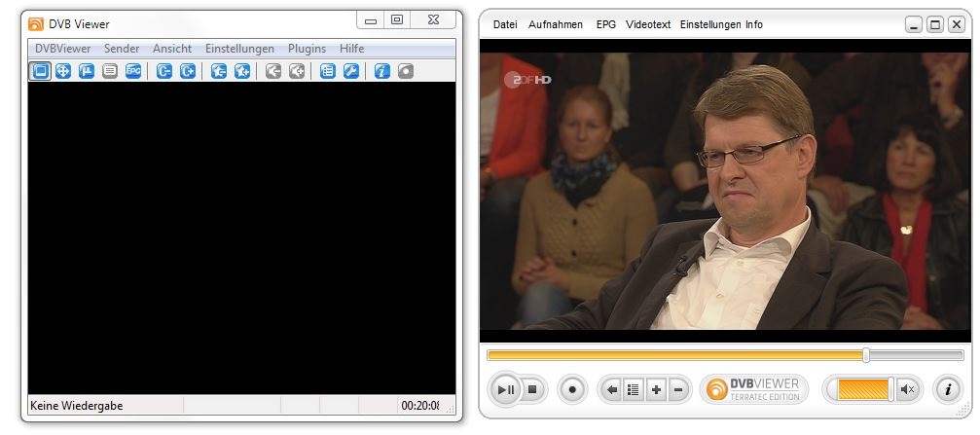The height and width of the screenshot is (435, 980).
Task: Start recording with the round record button
Action: (x=572, y=390)
